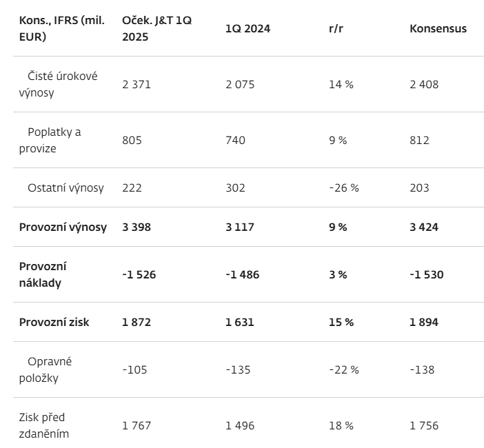Viewport: 484px width, 448px height.
Task: Select the -105 estimate cell
Action: (135, 369)
